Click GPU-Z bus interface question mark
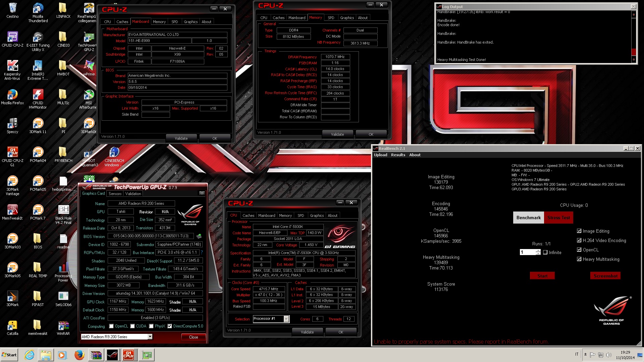This screenshot has width=644, height=362. tap(202, 252)
